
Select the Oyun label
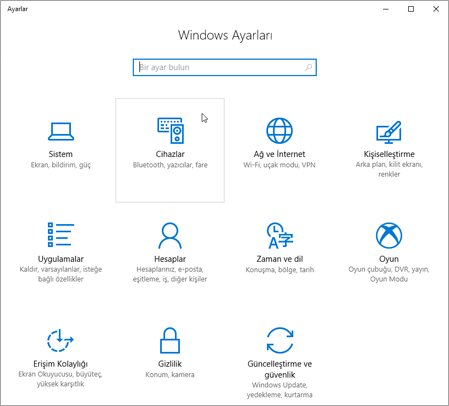point(389,259)
